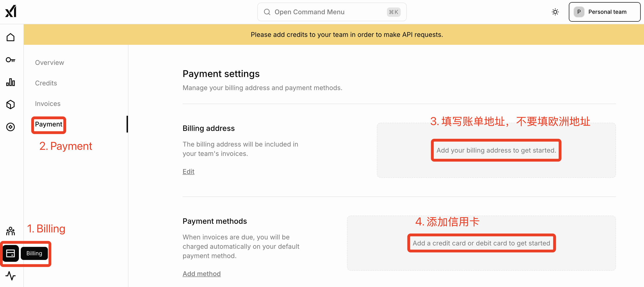Open team members people icon
Screen dimensions: 644x287
pyautogui.click(x=11, y=231)
